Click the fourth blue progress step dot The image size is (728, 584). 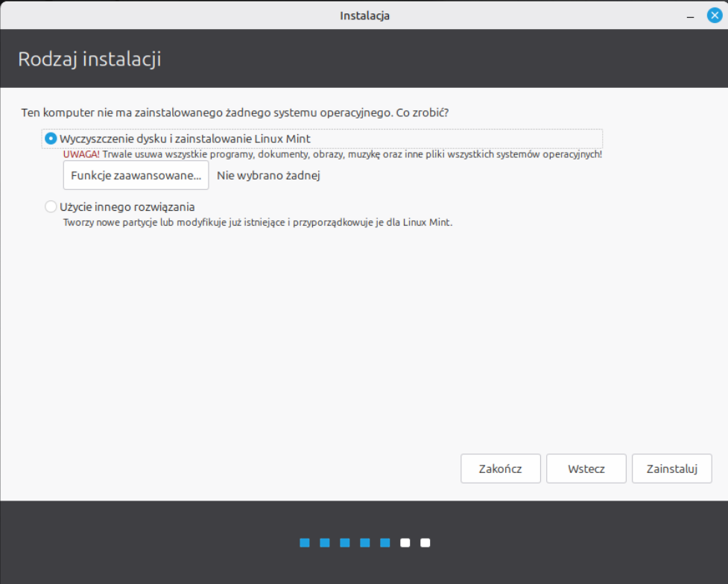point(364,543)
